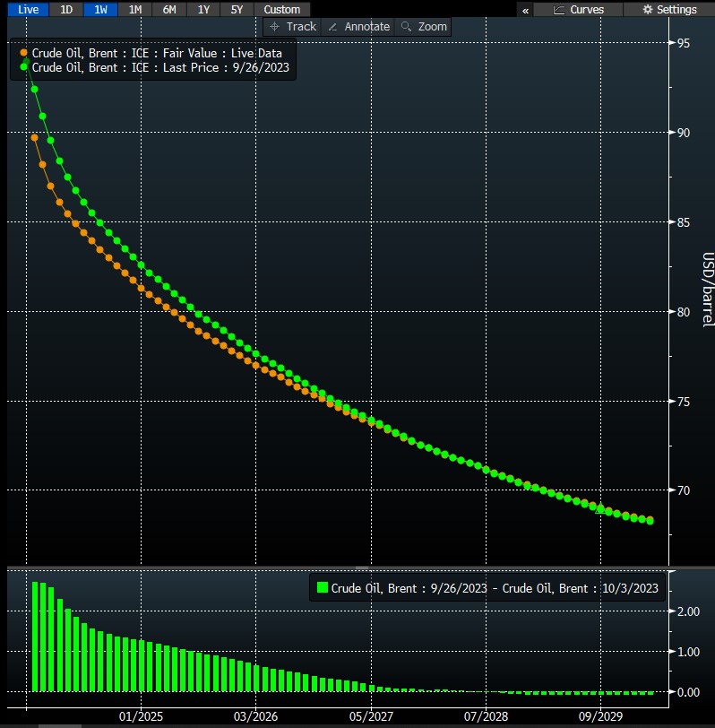Click the 85 price axis label

tap(684, 222)
